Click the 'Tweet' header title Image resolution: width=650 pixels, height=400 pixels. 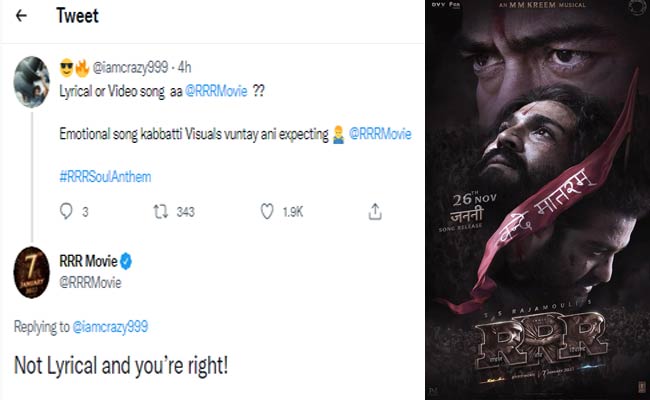(x=77, y=17)
